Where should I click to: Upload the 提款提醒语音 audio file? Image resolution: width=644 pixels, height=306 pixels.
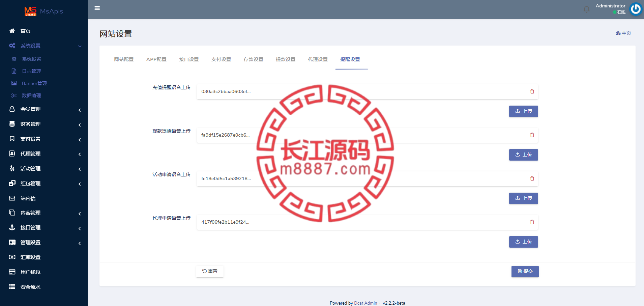click(524, 155)
